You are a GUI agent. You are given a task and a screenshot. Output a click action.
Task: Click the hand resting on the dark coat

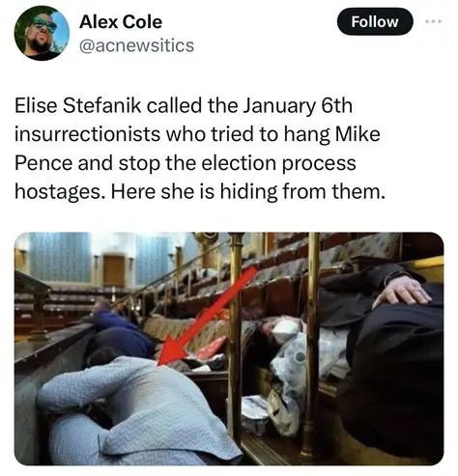(402, 295)
